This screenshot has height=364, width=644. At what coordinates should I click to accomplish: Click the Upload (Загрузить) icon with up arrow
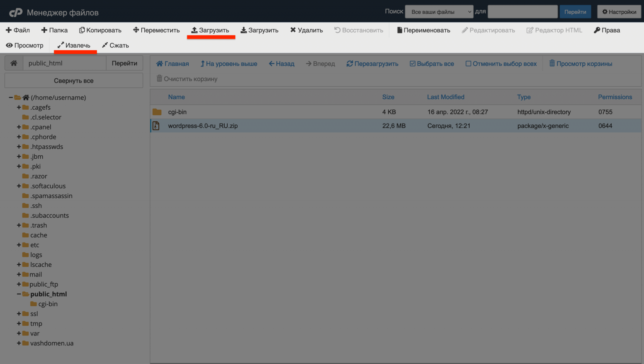[x=194, y=30]
